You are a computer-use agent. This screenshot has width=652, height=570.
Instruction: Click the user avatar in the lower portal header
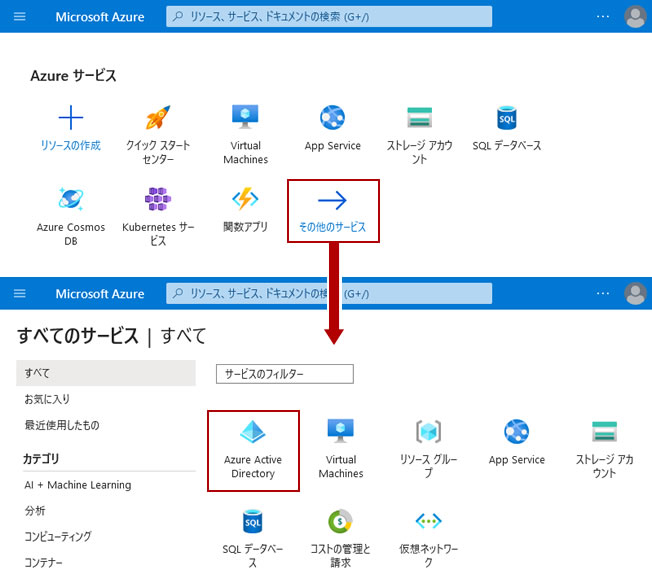(x=635, y=294)
